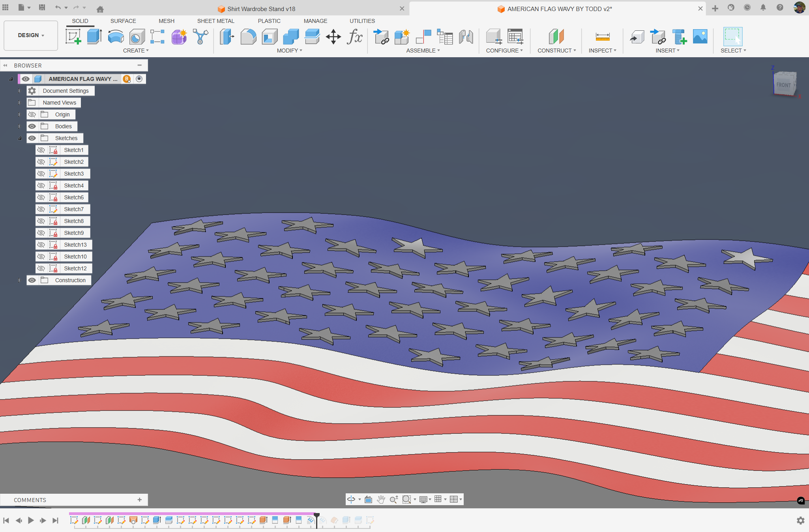
Task: Show Sketch13 via eye icon
Action: pos(41,245)
